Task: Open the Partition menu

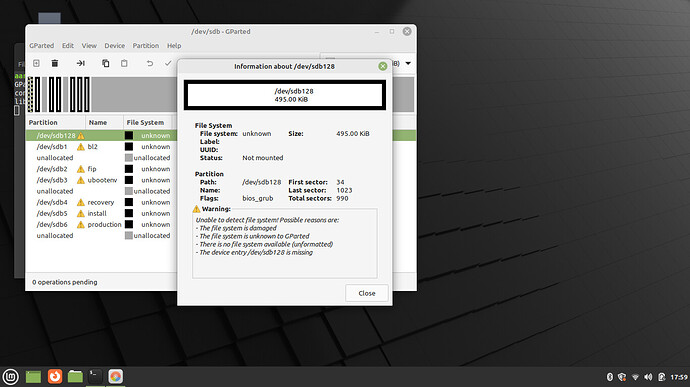Action: 146,46
